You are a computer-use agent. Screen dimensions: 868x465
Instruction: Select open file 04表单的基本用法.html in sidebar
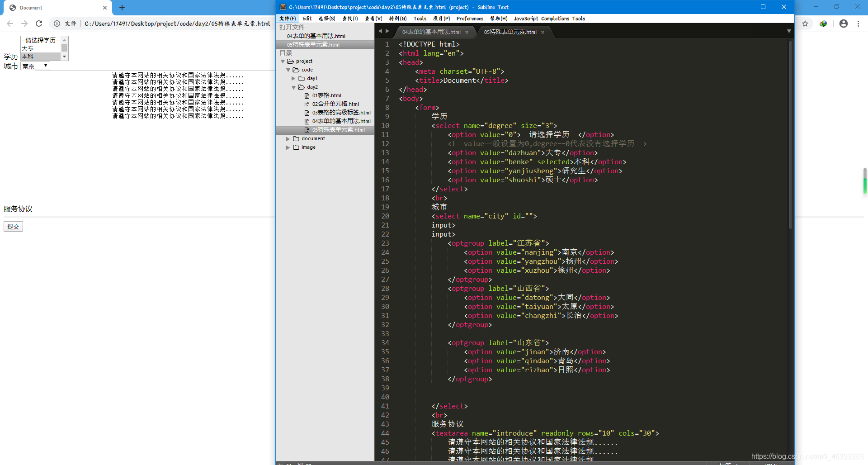click(x=316, y=36)
